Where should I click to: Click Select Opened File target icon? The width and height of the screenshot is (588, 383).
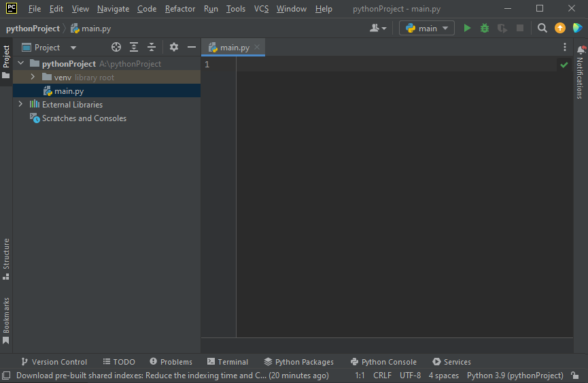coord(116,48)
